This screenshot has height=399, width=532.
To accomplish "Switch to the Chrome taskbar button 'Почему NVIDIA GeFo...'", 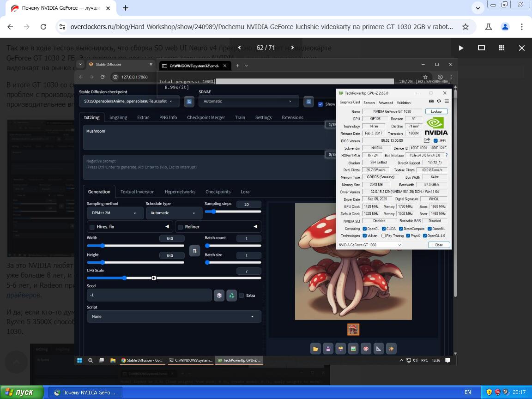I will tap(85, 393).
